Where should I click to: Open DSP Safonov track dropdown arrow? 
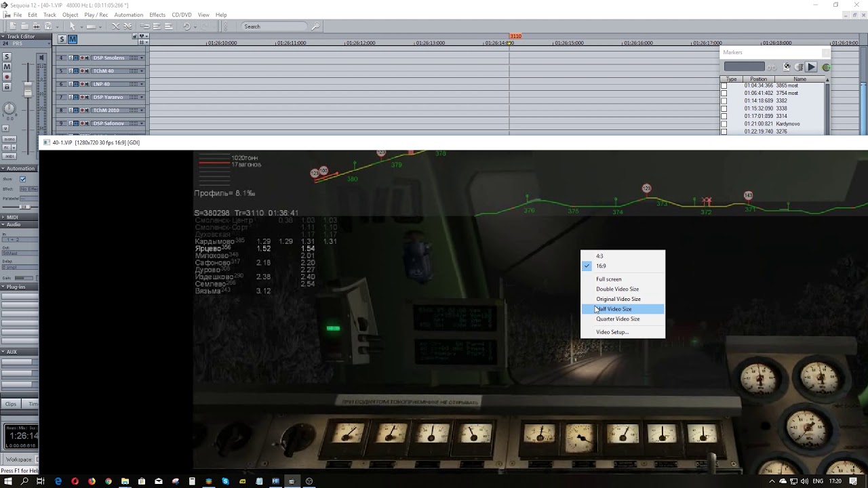click(x=142, y=123)
